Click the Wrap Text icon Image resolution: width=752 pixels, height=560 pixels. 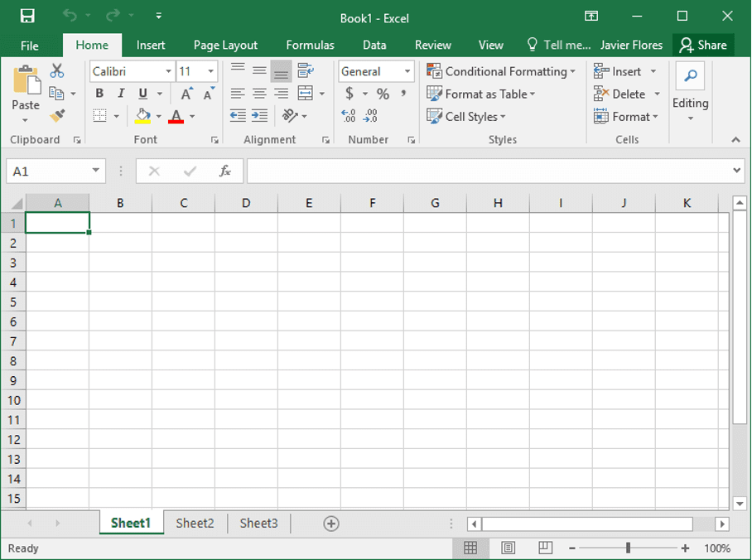point(305,71)
